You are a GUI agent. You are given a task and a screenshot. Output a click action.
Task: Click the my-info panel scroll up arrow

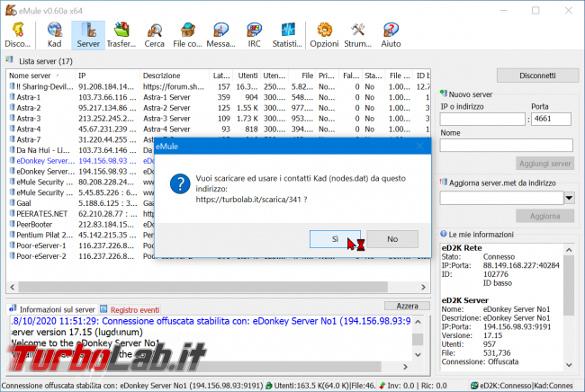pyautogui.click(x=569, y=250)
